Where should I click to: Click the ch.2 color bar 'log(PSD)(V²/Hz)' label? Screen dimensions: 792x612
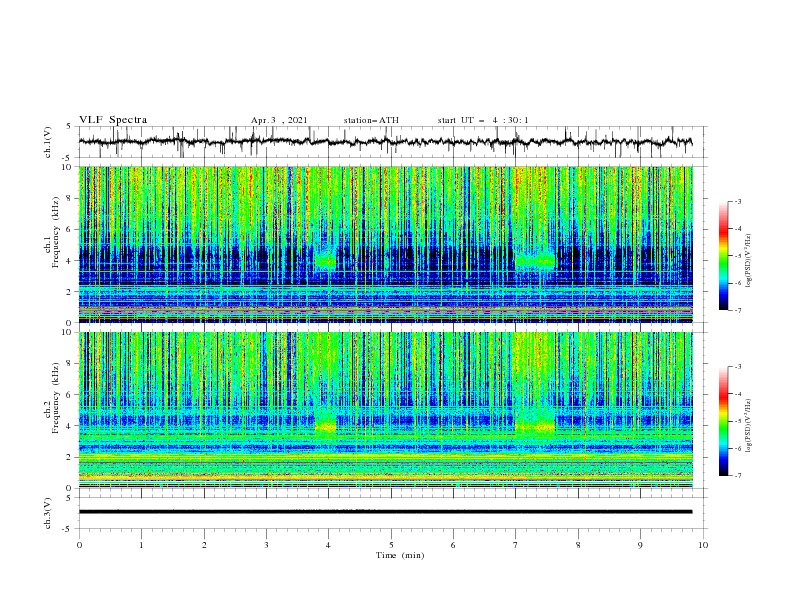[x=748, y=426]
